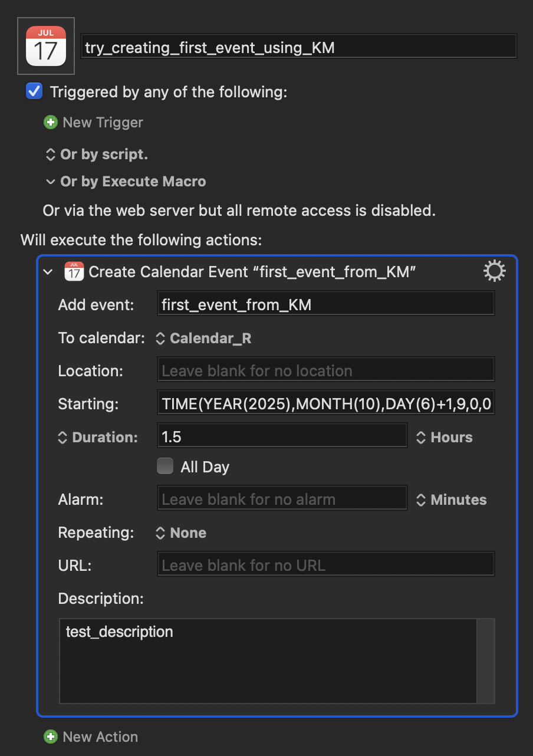Click the Add event name field
Viewport: 533px width, 756px height.
pos(325,304)
